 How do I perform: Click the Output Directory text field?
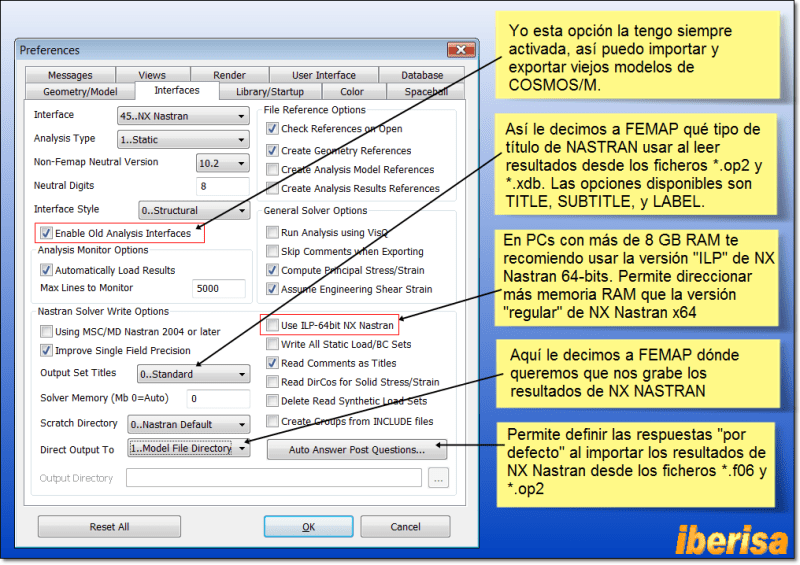point(273,478)
